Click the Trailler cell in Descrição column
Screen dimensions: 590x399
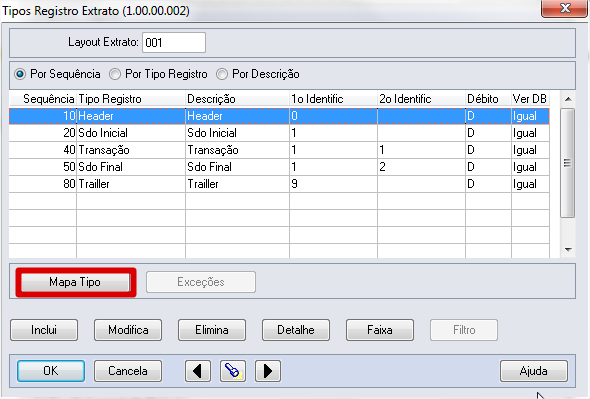(237, 184)
